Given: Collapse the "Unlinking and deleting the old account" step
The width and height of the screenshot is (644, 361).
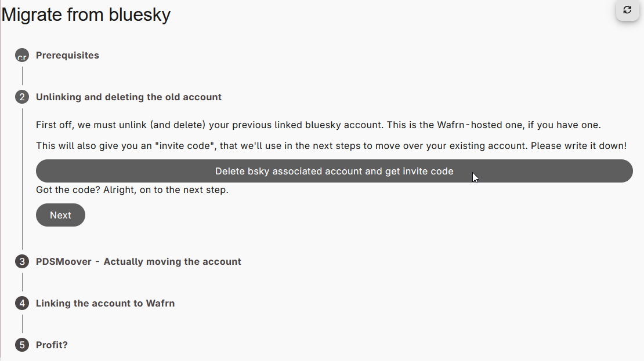Looking at the screenshot, I should tap(129, 97).
